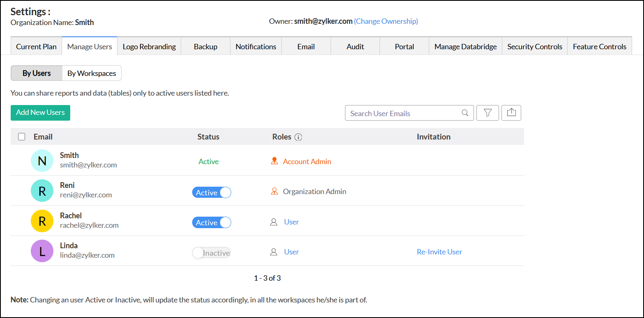Click the Change Ownership link

click(x=386, y=21)
